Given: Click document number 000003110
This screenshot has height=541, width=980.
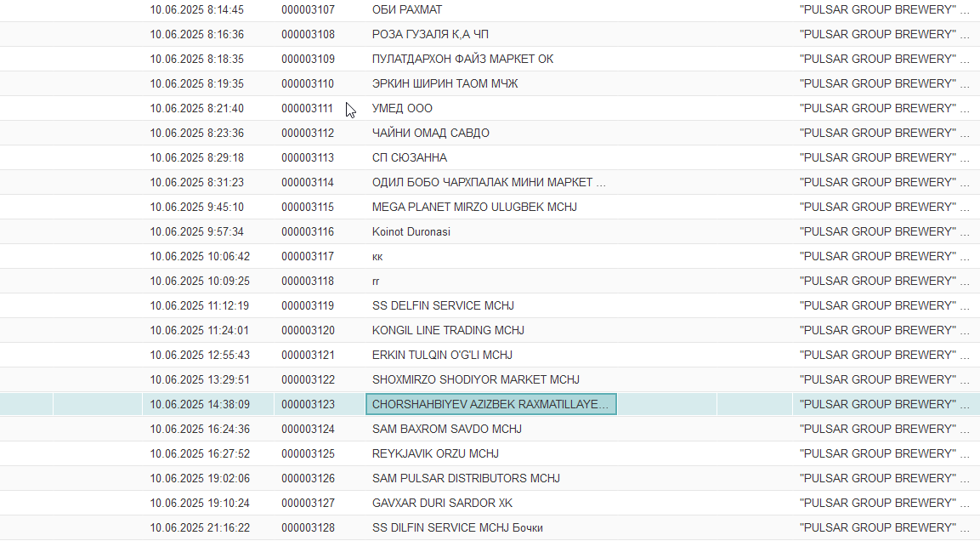Looking at the screenshot, I should pos(308,84).
